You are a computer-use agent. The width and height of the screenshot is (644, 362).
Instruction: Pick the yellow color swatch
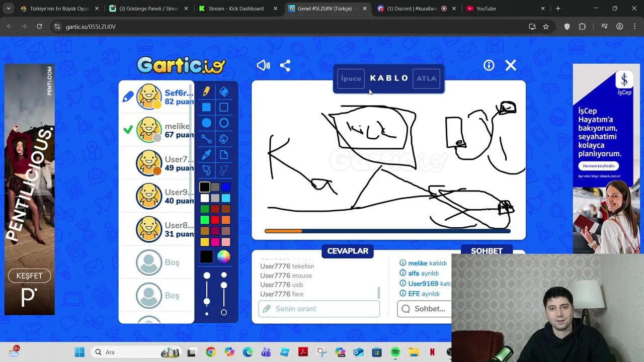[x=204, y=242]
